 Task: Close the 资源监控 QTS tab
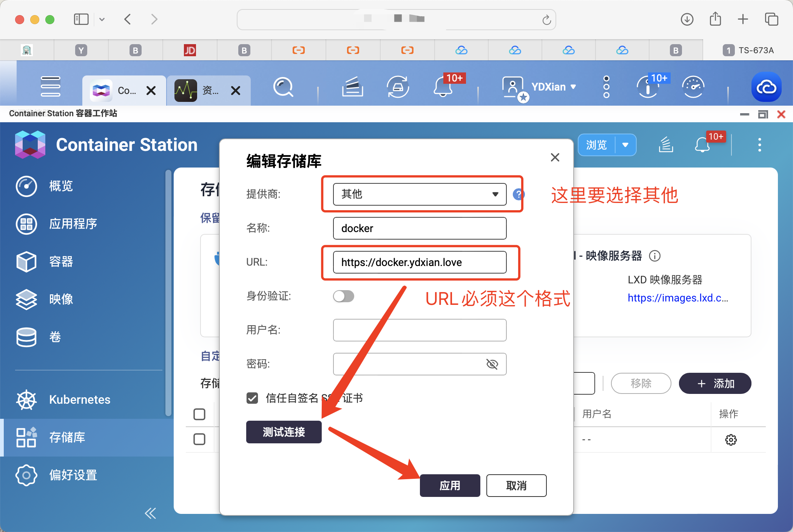236,91
